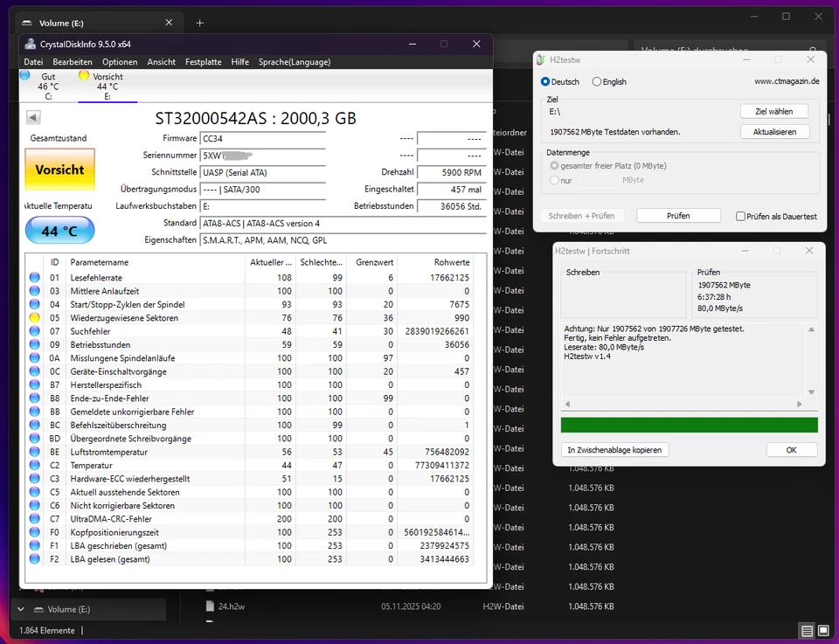Switch Explorer to large thumbnails view icon
Screen dimensions: 839x644
click(824, 631)
